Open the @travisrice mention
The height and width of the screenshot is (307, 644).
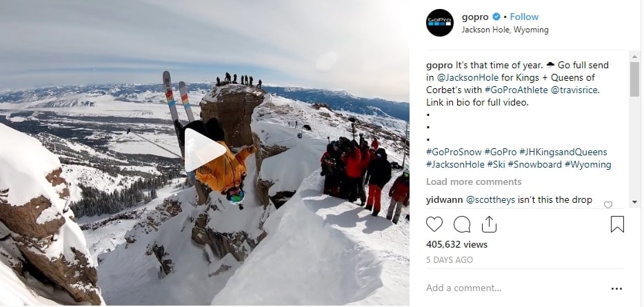pos(574,90)
